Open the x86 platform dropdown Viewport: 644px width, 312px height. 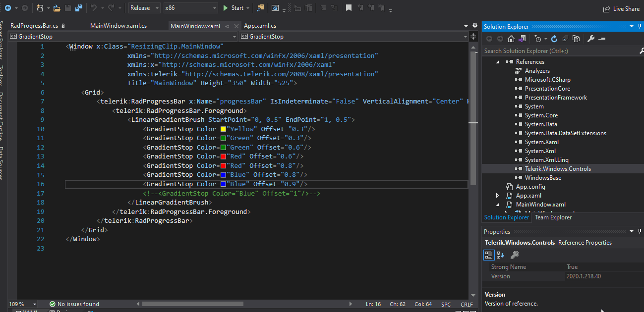[191, 8]
